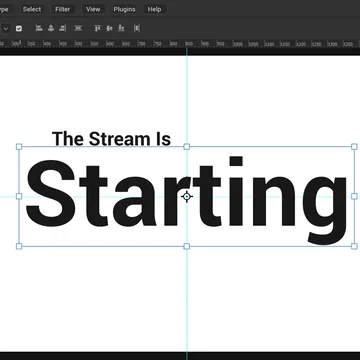Click the Distribute Horizontally icon
The image size is (360, 360).
137,28
